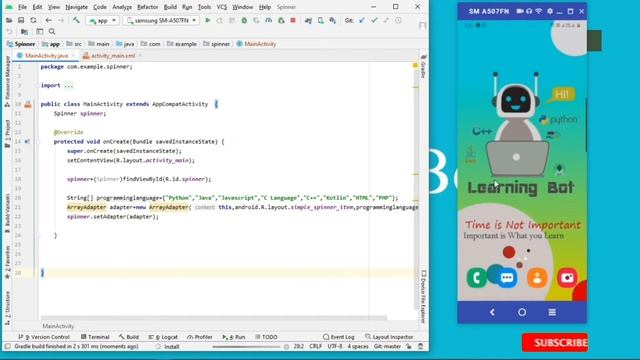640x360 pixels.
Task: Click the Search Everywhere magnifier icon
Action: [x=52, y=31]
